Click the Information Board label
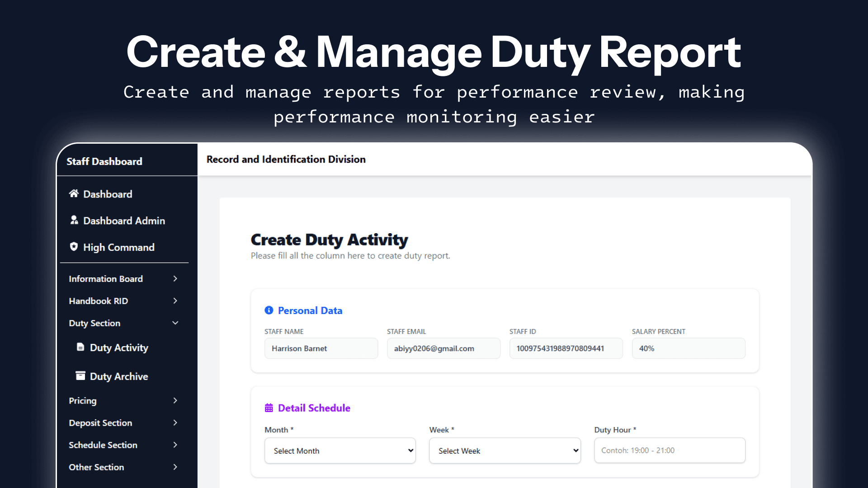This screenshot has width=868, height=488. tap(106, 279)
